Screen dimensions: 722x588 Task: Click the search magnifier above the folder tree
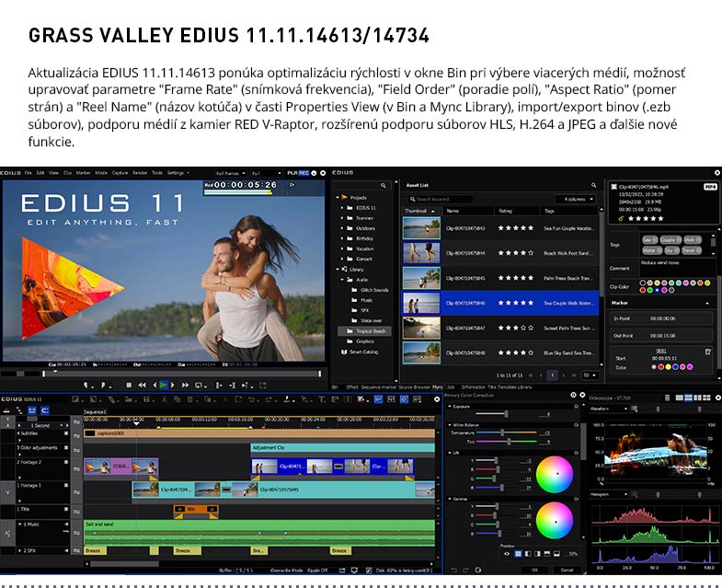point(384,185)
